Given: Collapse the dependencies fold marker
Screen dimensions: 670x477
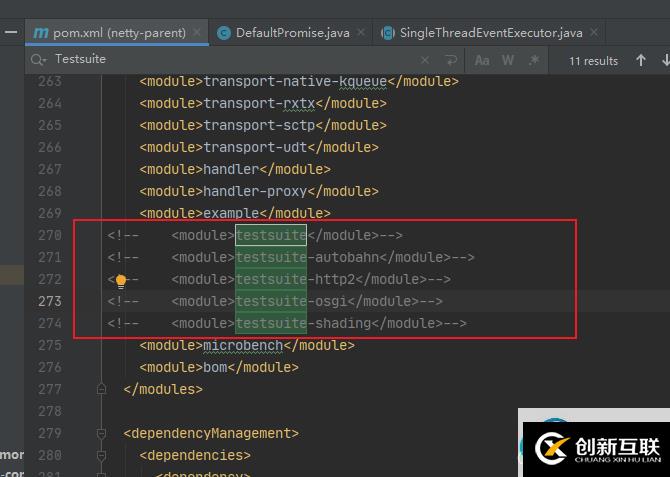Looking at the screenshot, I should pos(101,456).
